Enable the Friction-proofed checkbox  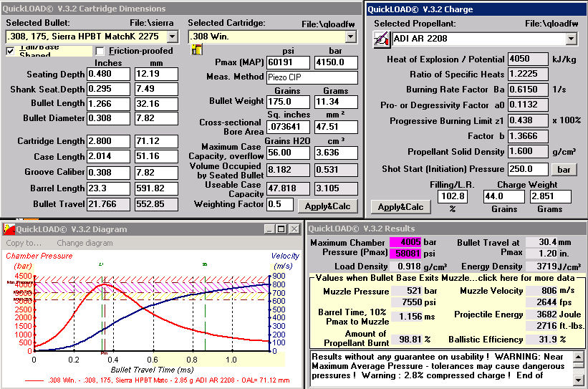100,51
